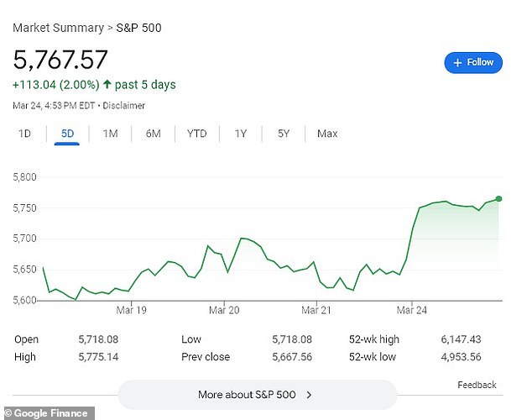Image resolution: width=532 pixels, height=420 pixels.
Task: Select the Max time range tab
Action: (327, 134)
